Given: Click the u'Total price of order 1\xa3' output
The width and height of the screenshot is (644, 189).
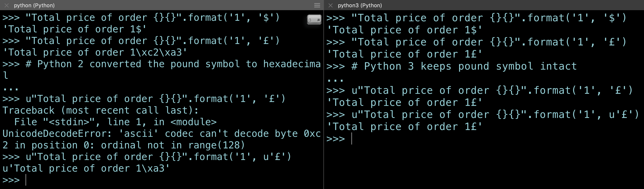Looking at the screenshot, I should 86,168.
